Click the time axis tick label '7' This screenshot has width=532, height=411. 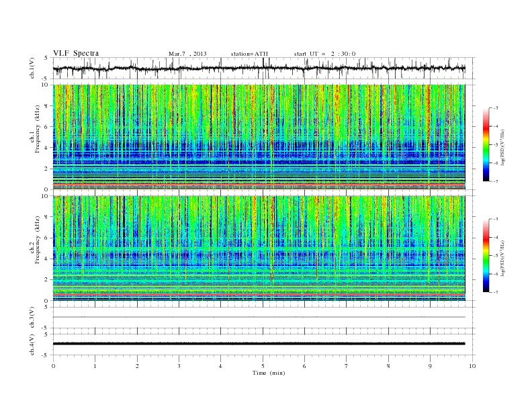pyautogui.click(x=347, y=366)
